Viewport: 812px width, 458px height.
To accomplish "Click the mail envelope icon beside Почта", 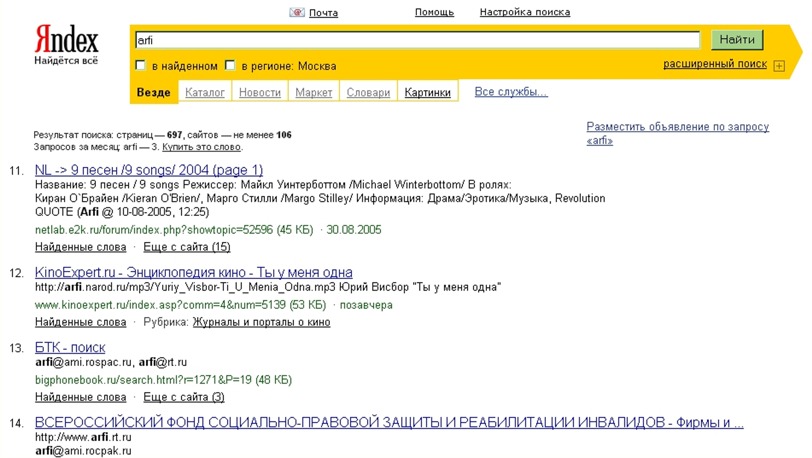I will pyautogui.click(x=297, y=12).
